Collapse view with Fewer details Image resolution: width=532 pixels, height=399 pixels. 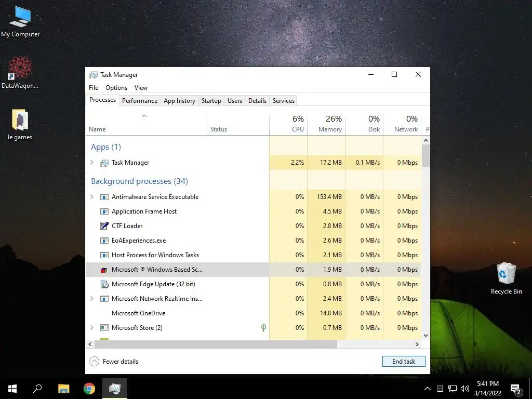click(x=114, y=362)
